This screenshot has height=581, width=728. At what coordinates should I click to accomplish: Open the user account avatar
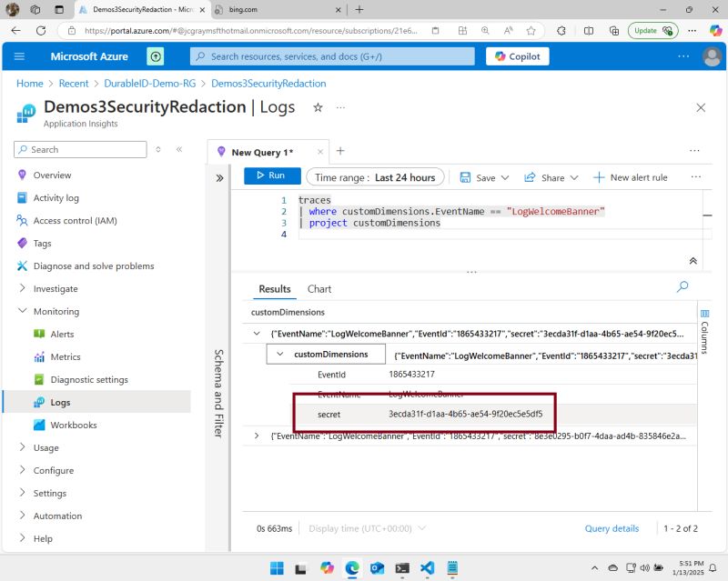click(712, 56)
